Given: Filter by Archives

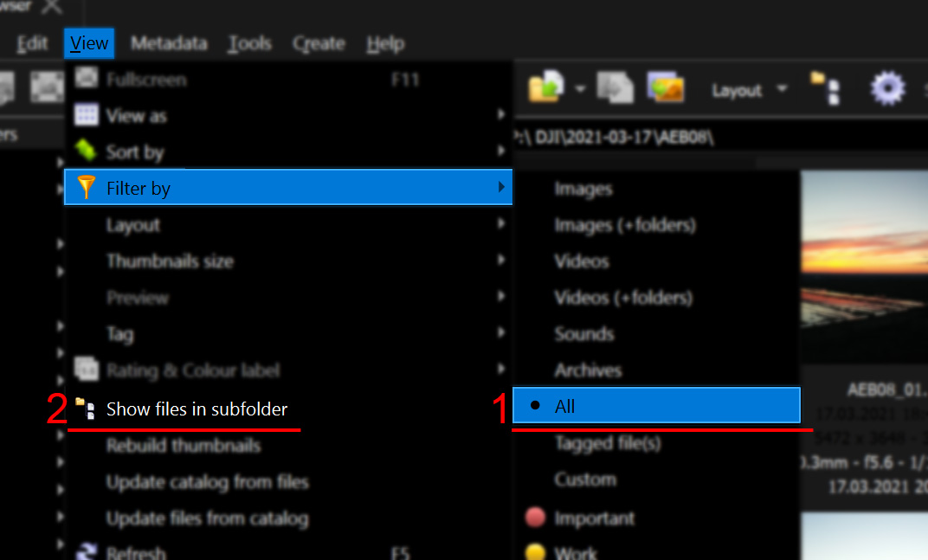Looking at the screenshot, I should [656, 370].
